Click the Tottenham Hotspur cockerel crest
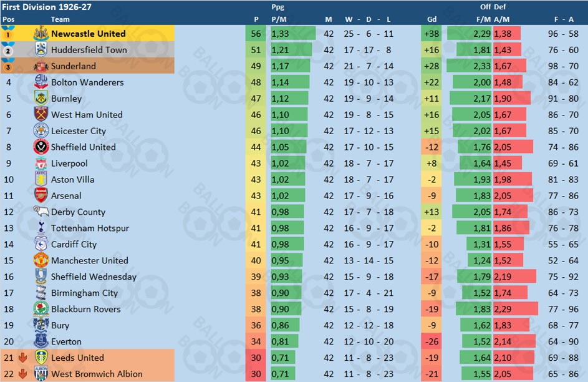This screenshot has height=382, width=588. 41,228
